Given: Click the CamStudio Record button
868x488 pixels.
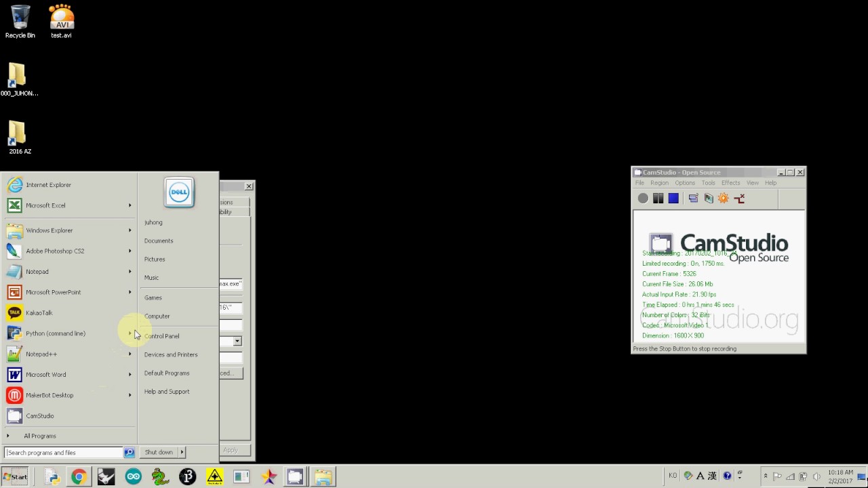Looking at the screenshot, I should pos(643,199).
